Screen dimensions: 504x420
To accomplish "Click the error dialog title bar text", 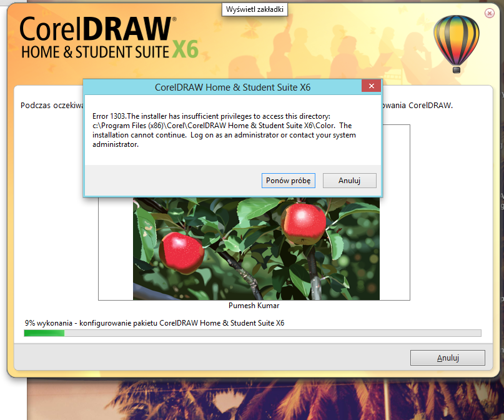I will (232, 87).
